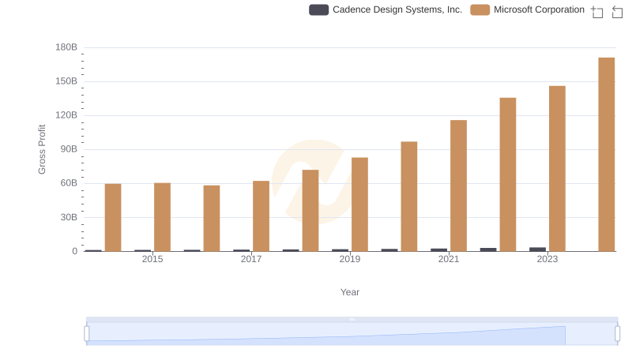632x364 pixels.
Task: Click the data zoom range preview area
Action: (352, 334)
